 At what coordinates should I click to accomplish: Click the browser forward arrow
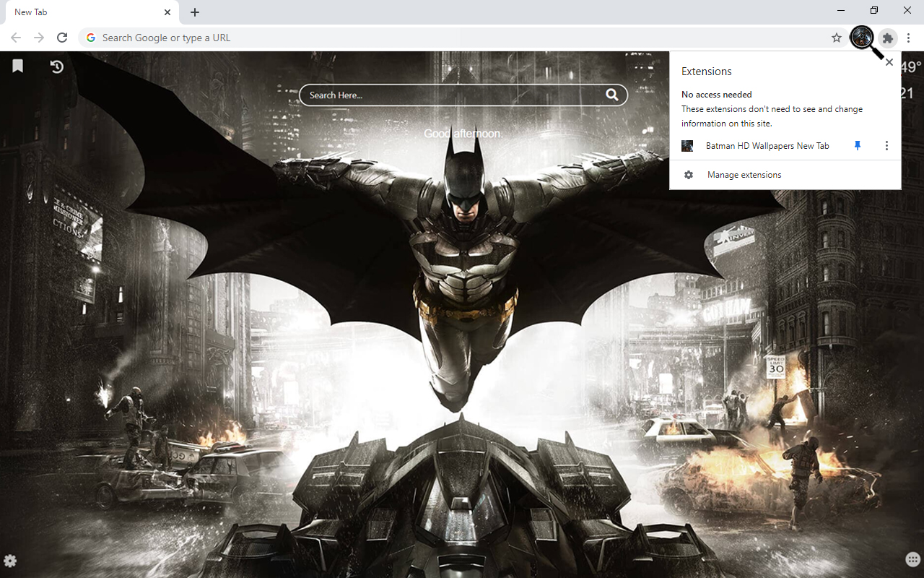[x=39, y=38]
